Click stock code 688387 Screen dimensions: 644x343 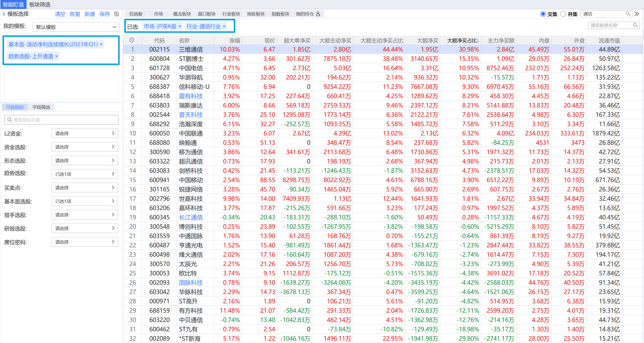[x=159, y=86]
